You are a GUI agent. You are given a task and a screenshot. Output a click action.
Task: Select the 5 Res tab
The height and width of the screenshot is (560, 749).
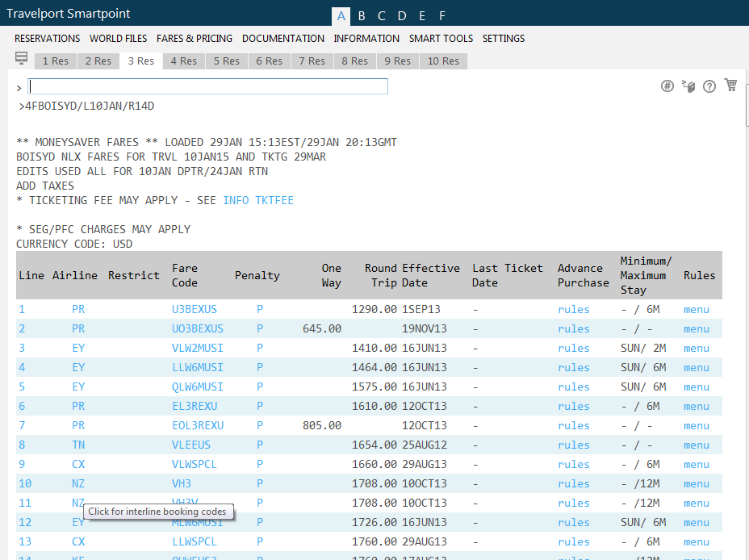(227, 61)
